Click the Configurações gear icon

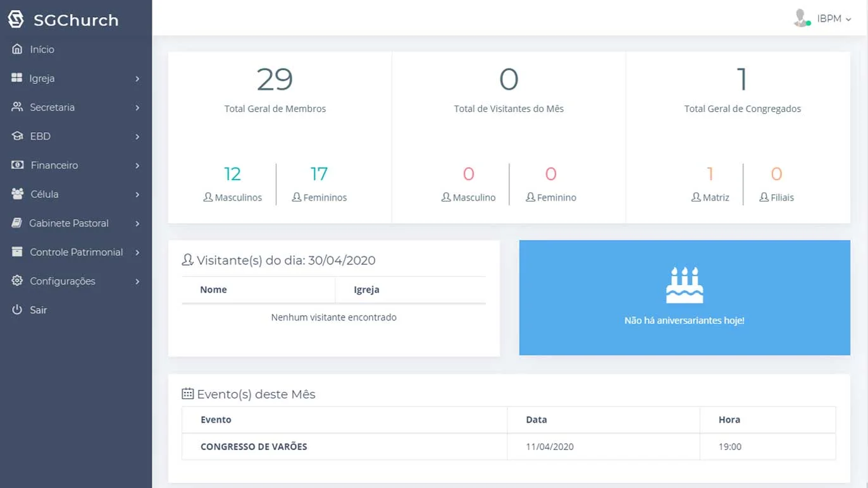pyautogui.click(x=17, y=281)
